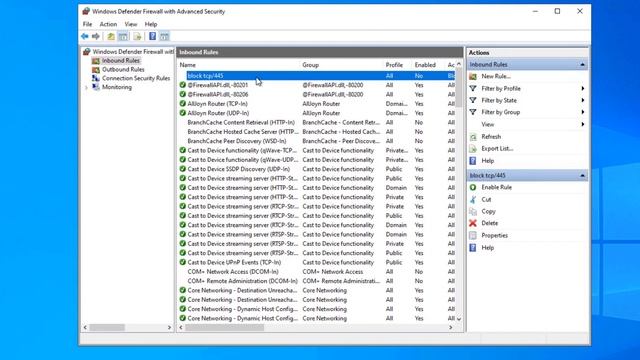Click the Filter by Group funnel icon
Image resolution: width=640 pixels, height=360 pixels.
click(473, 112)
